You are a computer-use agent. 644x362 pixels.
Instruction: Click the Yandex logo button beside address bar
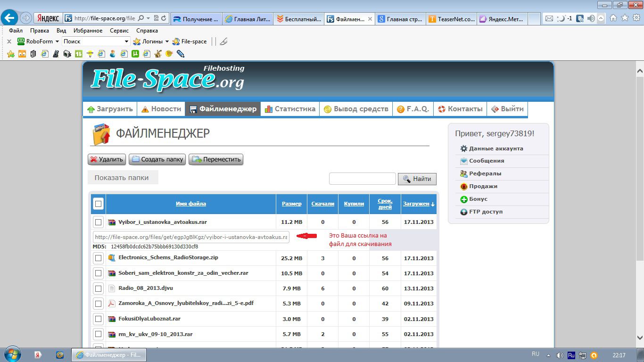48,18
